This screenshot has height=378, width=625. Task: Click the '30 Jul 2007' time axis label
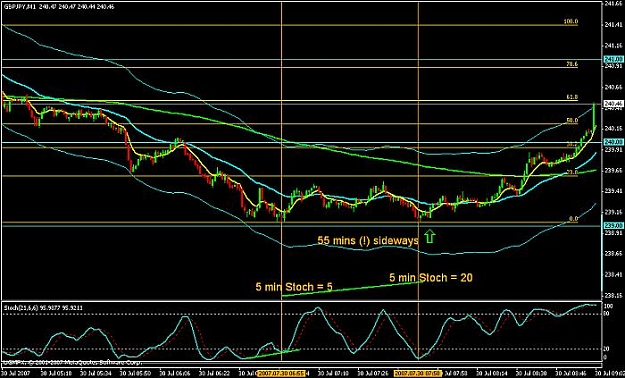point(15,374)
